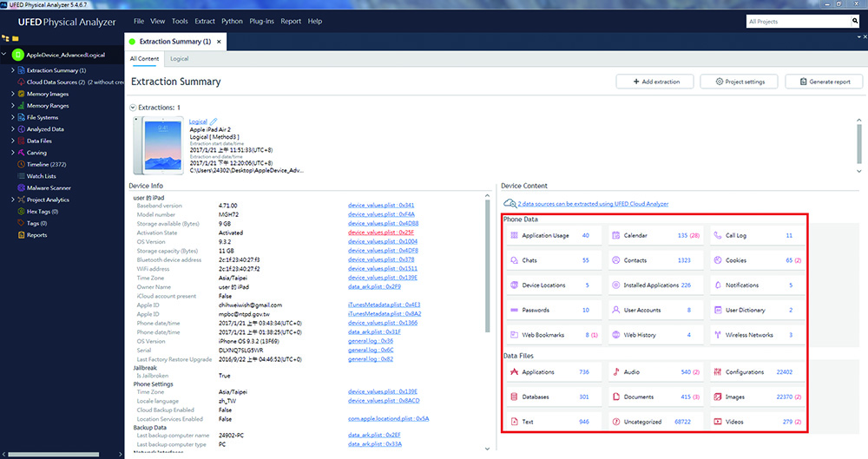This screenshot has height=459, width=868.
Task: Open the Plug-ins menu
Action: point(261,21)
